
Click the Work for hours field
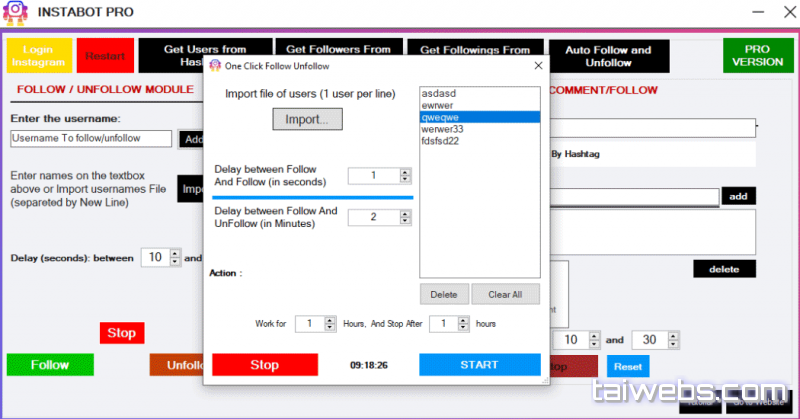(310, 324)
